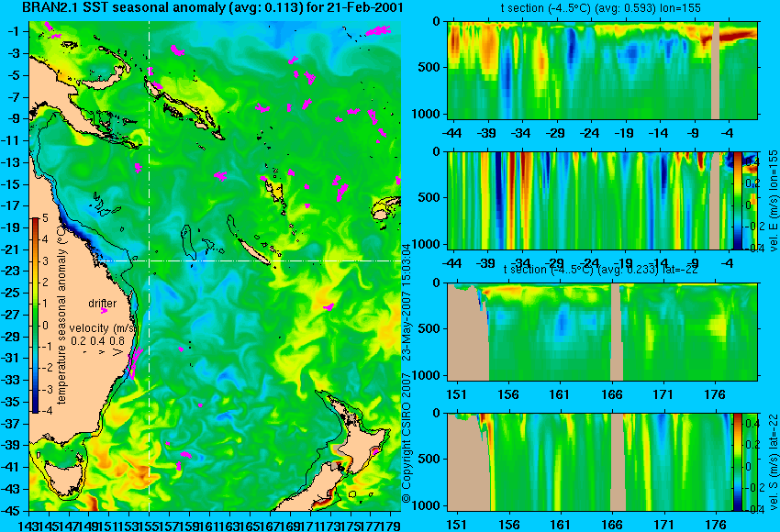Click the top temperature section plot at lon=155
This screenshot has height=532, width=780.
click(x=602, y=70)
